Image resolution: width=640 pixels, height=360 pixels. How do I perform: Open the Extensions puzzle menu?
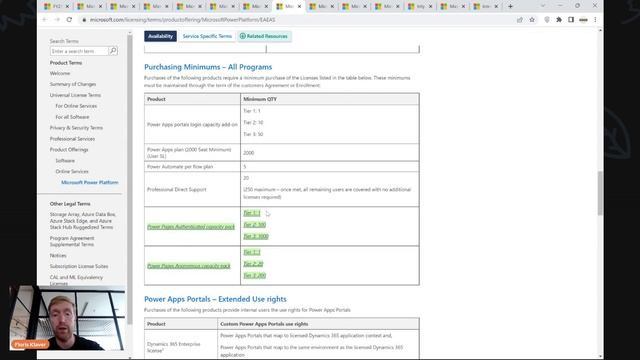point(559,20)
